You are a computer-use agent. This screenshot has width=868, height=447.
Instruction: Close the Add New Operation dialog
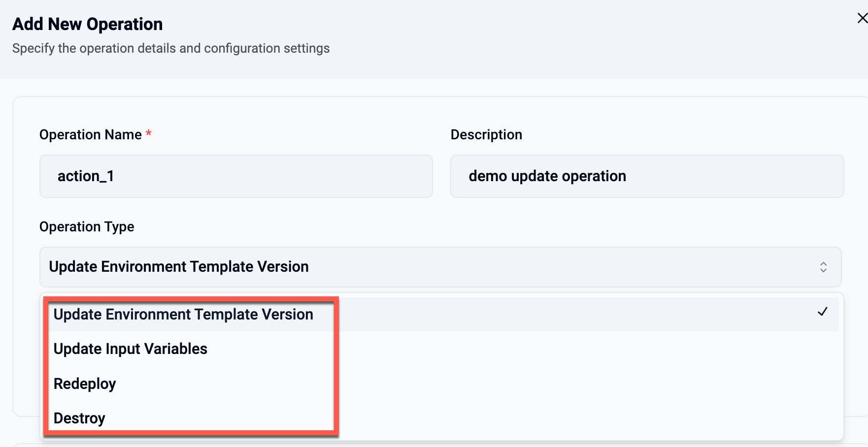(x=862, y=19)
